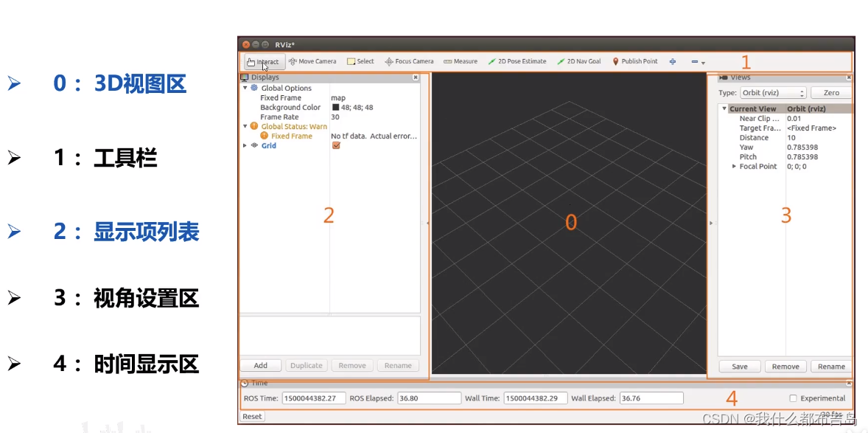
Task: Click the Add display button
Action: (x=261, y=365)
